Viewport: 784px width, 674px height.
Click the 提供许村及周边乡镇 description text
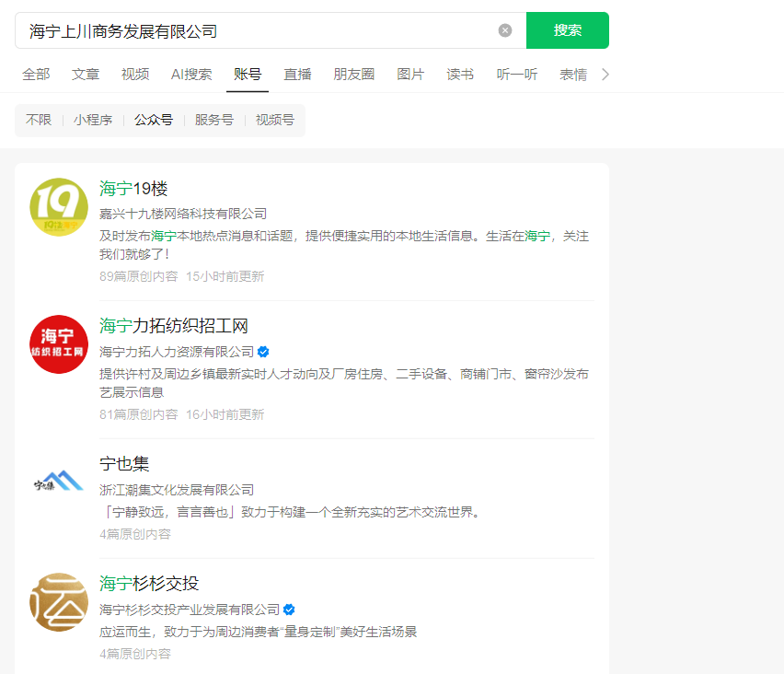[344, 383]
